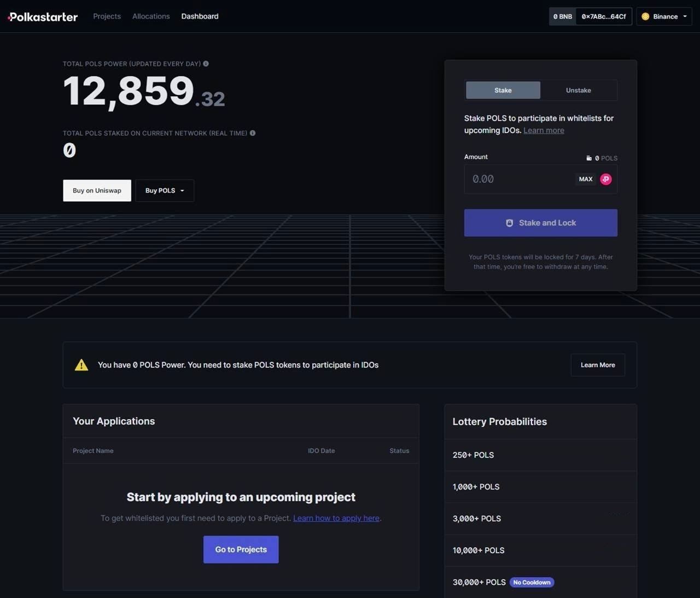The height and width of the screenshot is (598, 700).
Task: Select the 1,000+ POLS lottery row
Action: tap(541, 487)
